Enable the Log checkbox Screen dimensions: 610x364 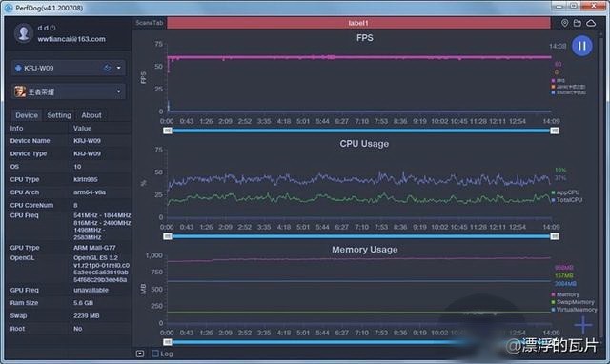tap(155, 354)
